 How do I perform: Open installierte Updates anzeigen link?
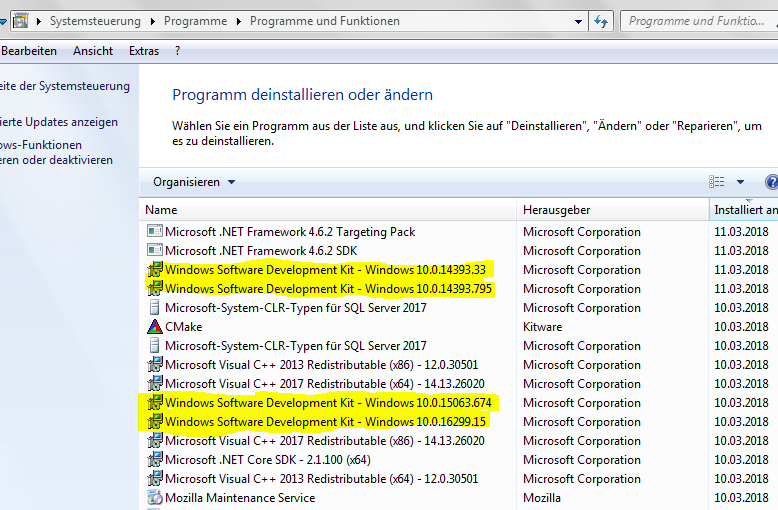(59, 122)
